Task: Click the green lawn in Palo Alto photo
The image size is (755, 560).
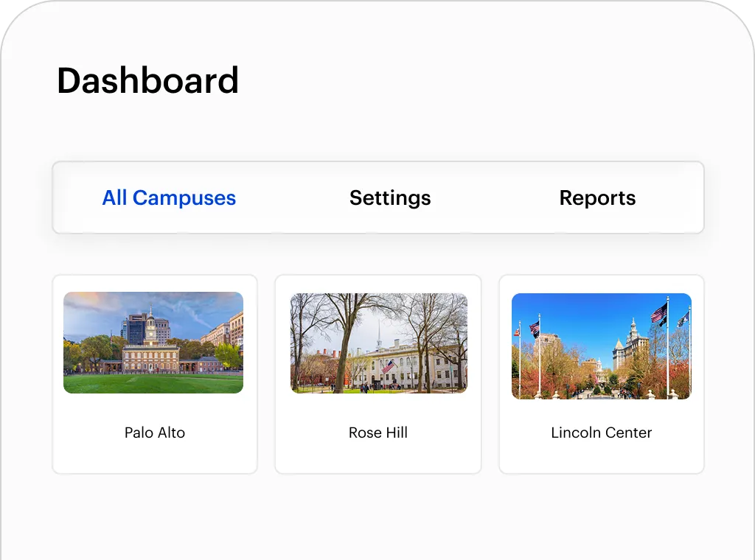Action: 153,382
